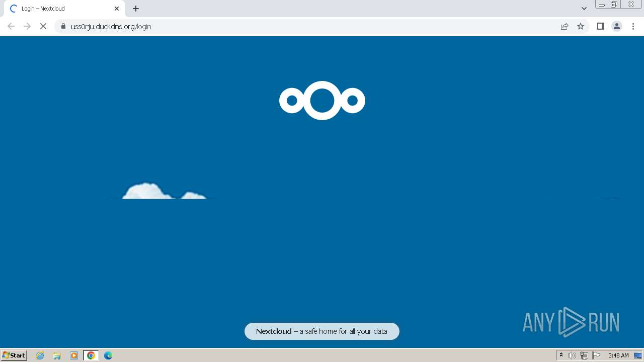The height and width of the screenshot is (362, 644).
Task: Bookmark this tab with star
Action: 581,26
